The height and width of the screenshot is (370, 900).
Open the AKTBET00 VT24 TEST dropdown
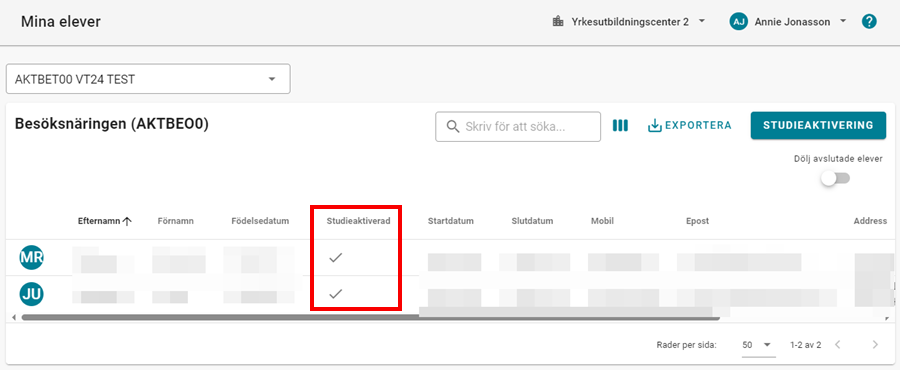click(x=148, y=79)
